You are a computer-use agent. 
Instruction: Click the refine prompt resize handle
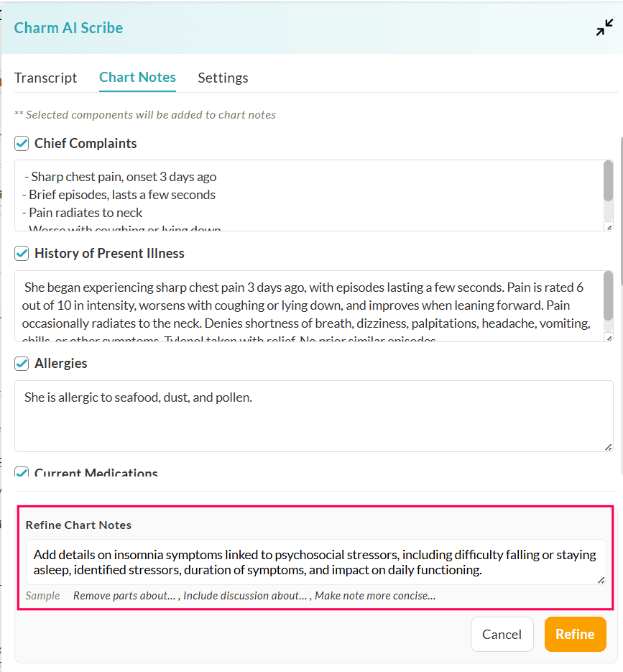[x=601, y=580]
